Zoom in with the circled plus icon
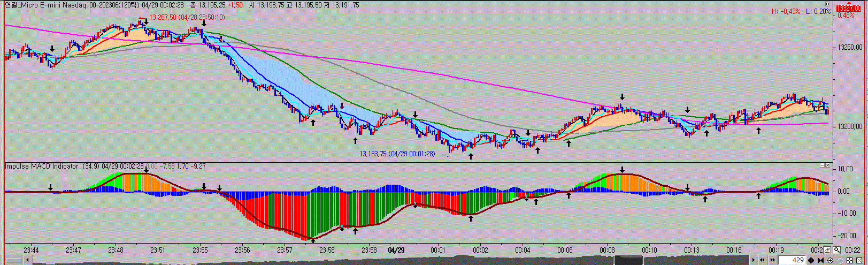The image size is (868, 265). point(830,260)
